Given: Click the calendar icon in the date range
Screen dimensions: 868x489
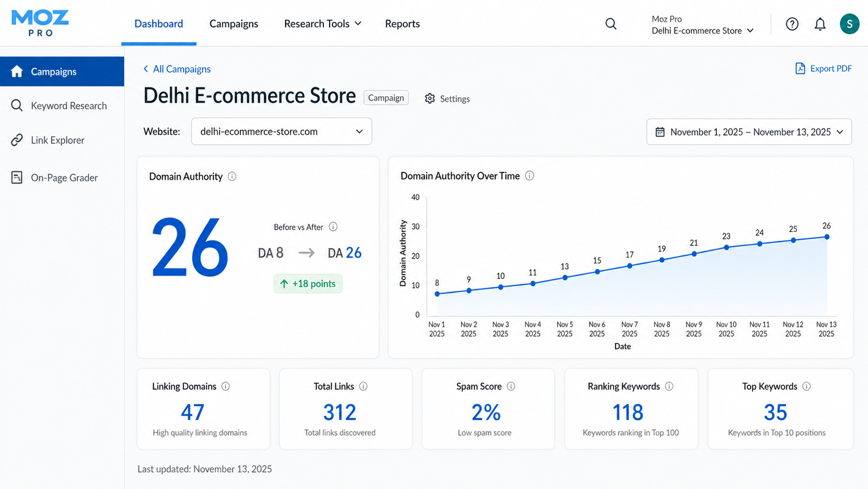Looking at the screenshot, I should point(660,132).
